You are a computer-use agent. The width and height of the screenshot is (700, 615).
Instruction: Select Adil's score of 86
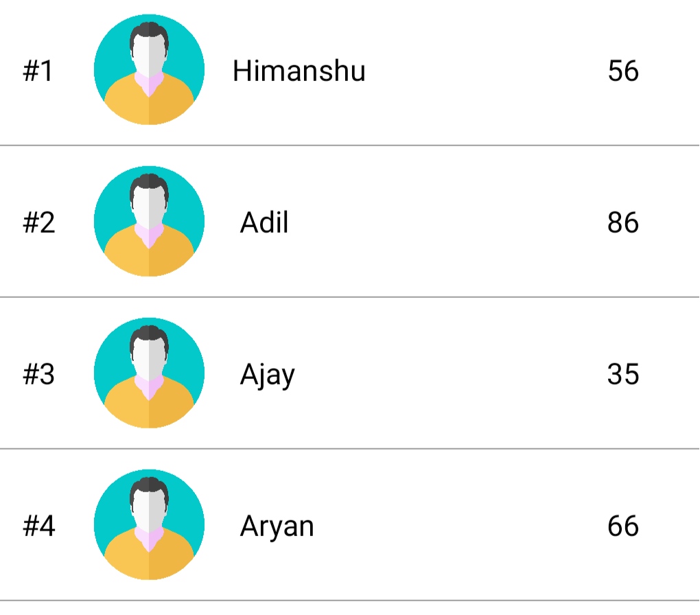[623, 222]
